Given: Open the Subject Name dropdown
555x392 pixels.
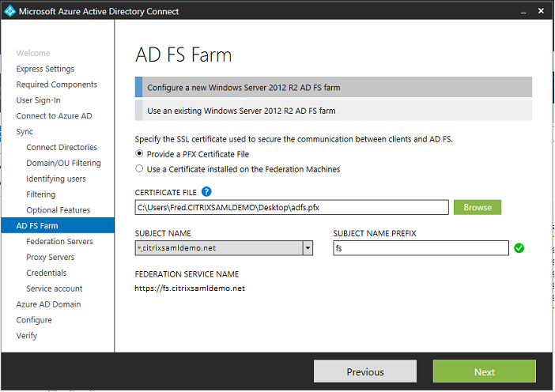Looking at the screenshot, I should [308, 248].
